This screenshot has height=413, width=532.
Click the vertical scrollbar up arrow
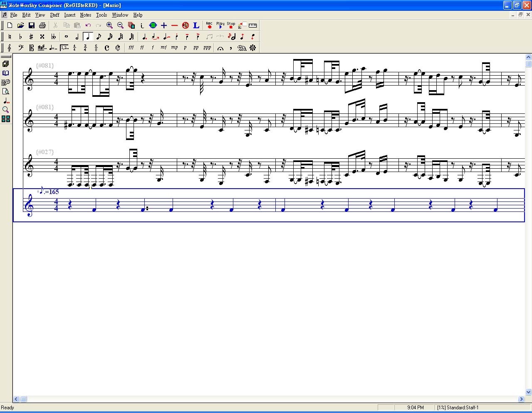pos(529,57)
